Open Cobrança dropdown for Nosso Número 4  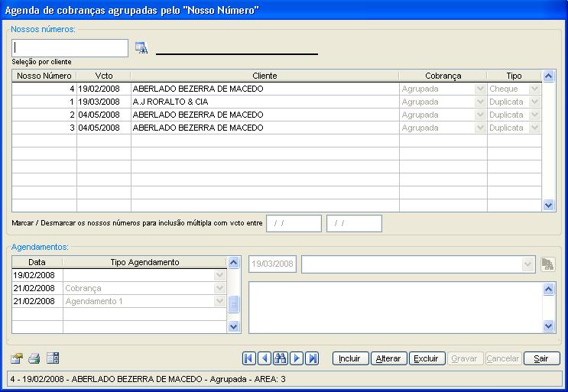[480, 89]
